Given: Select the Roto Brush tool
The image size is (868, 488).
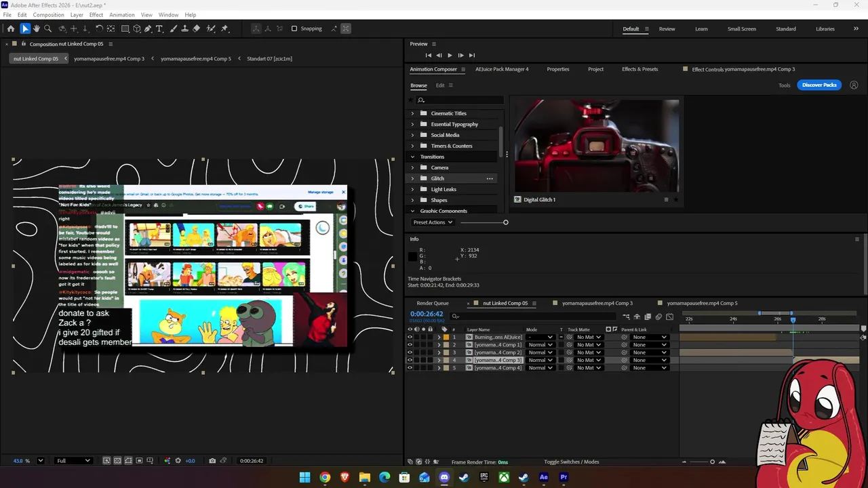Looking at the screenshot, I should click(211, 28).
